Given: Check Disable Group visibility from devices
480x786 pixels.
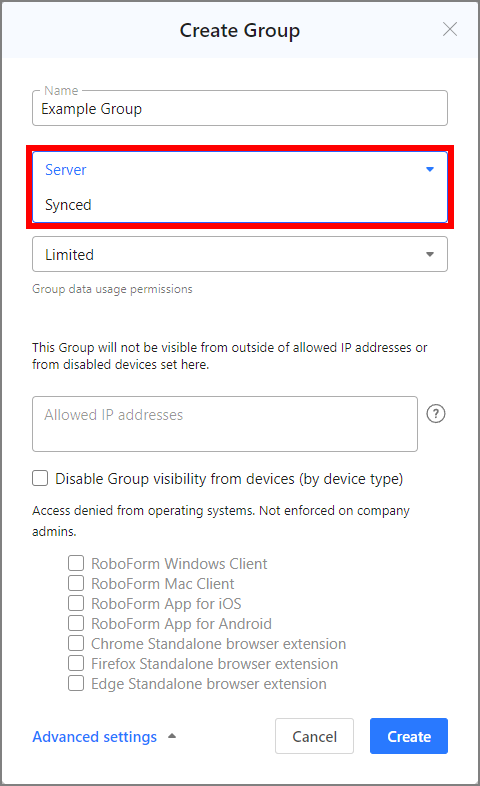Looking at the screenshot, I should tap(40, 478).
